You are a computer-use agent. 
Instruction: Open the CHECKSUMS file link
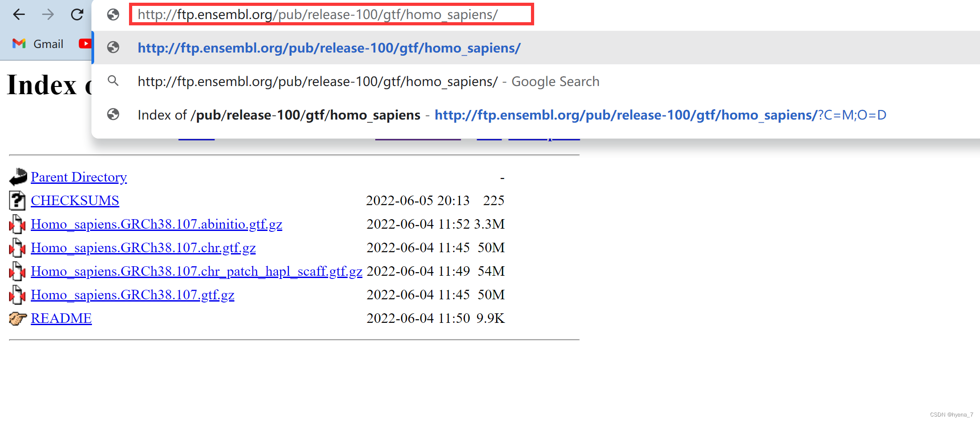75,201
